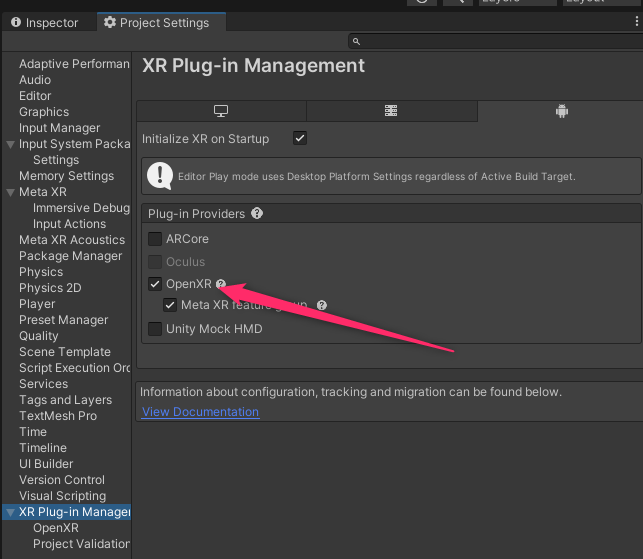Select Input Manager settings
The width and height of the screenshot is (643, 559).
point(59,128)
